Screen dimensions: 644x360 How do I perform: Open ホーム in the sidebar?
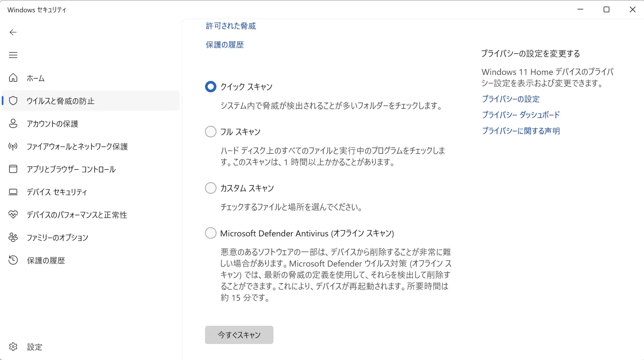90,78
